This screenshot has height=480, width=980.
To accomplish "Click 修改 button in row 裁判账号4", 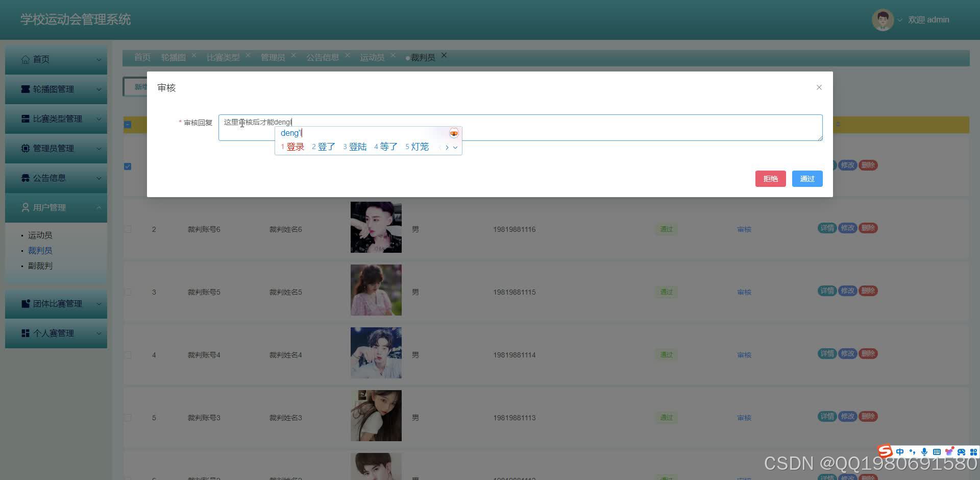I will coord(848,353).
